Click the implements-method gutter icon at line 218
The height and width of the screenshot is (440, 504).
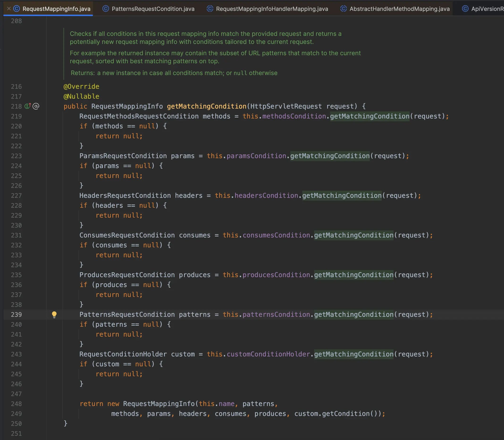(28, 106)
